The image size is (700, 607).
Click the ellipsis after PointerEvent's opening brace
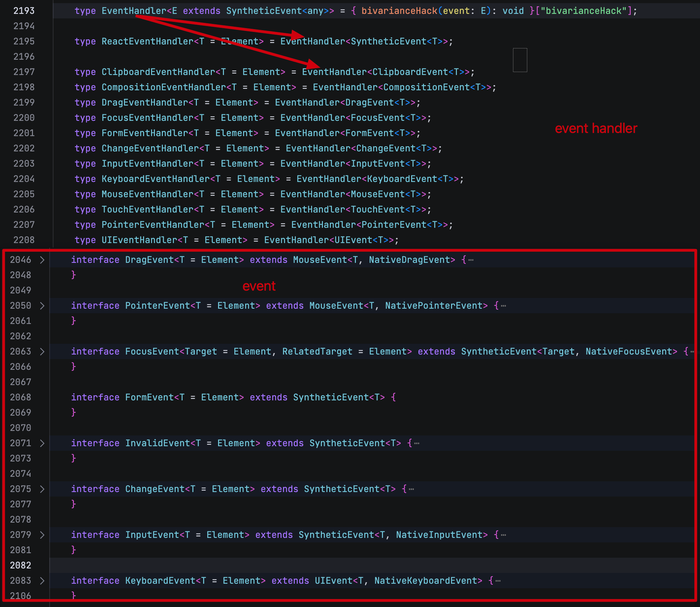coord(503,306)
